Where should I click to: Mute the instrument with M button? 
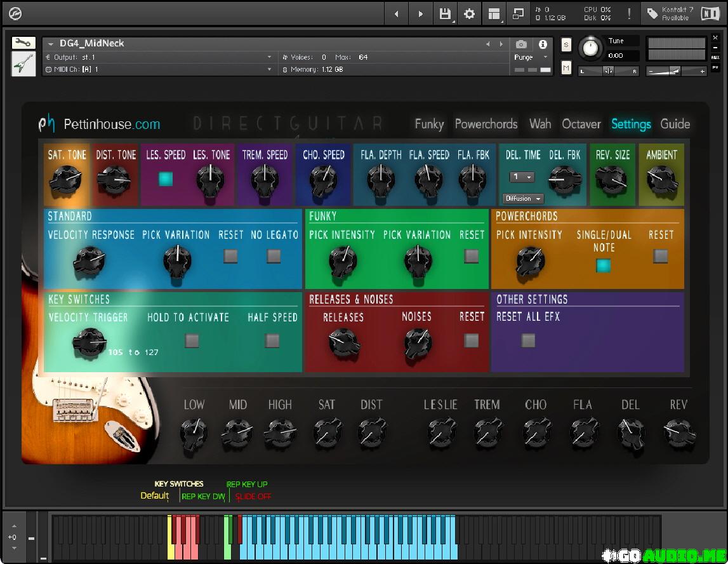tap(566, 68)
